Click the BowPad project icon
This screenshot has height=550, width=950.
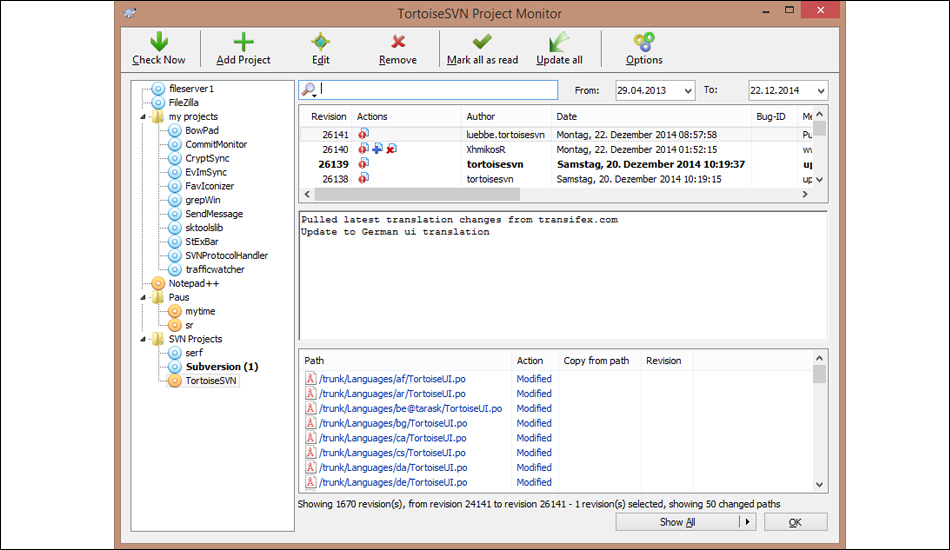tap(174, 130)
